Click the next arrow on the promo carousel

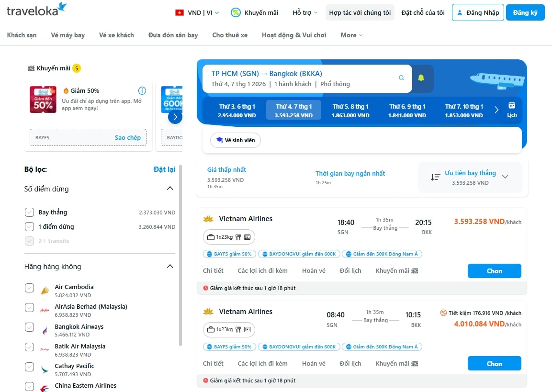pos(176,116)
